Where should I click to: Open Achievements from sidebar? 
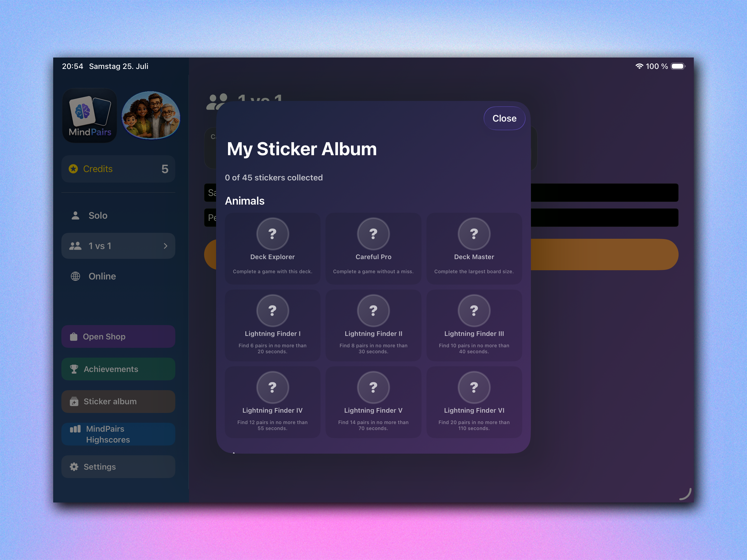pos(118,369)
